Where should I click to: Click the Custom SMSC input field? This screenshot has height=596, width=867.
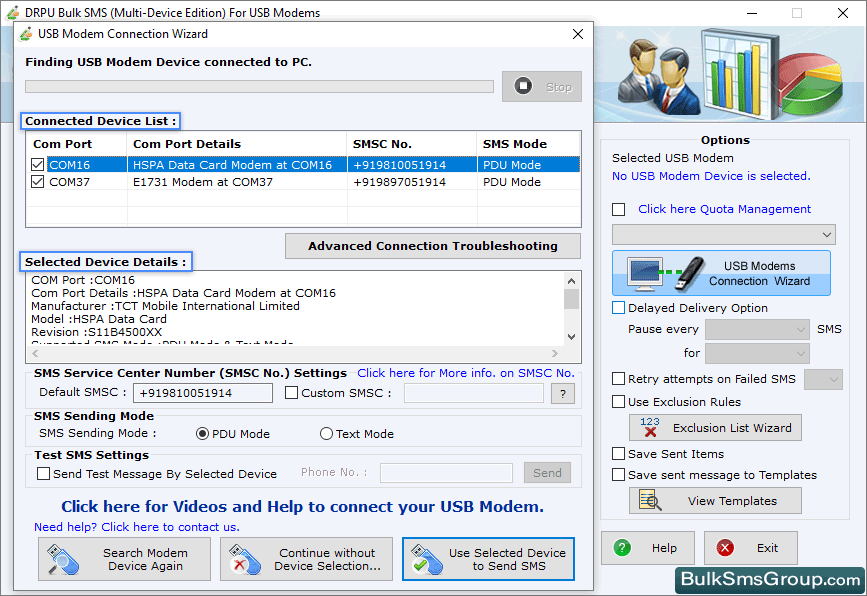click(474, 393)
